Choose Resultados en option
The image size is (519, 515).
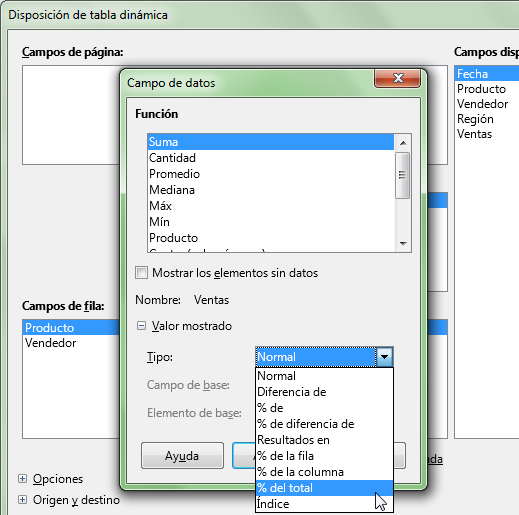tap(324, 440)
